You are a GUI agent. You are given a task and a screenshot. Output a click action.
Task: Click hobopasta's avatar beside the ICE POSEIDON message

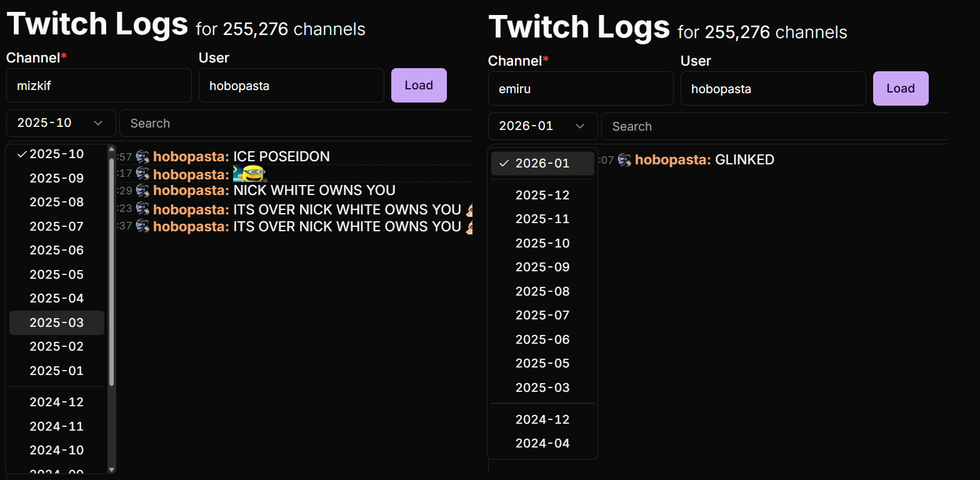[142, 157]
